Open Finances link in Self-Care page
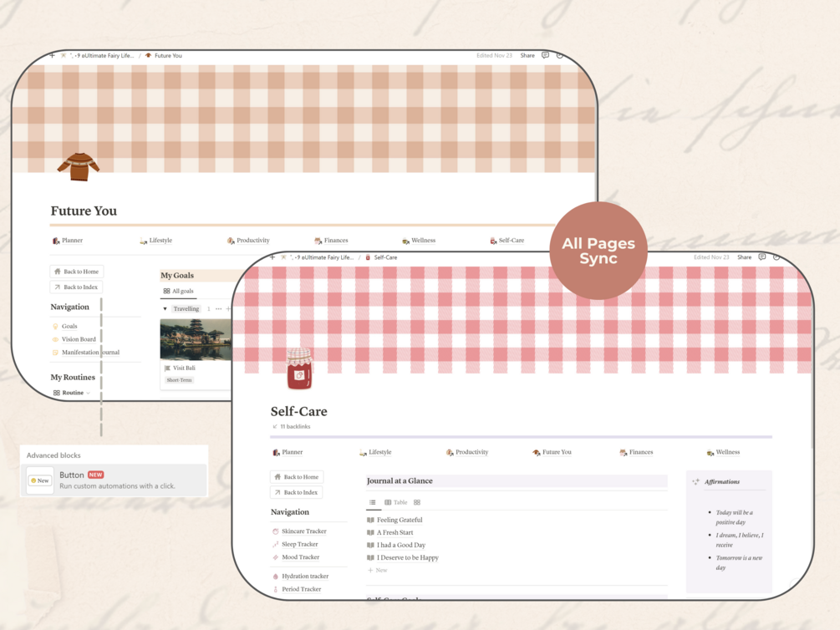This screenshot has width=840, height=630. coord(636,452)
